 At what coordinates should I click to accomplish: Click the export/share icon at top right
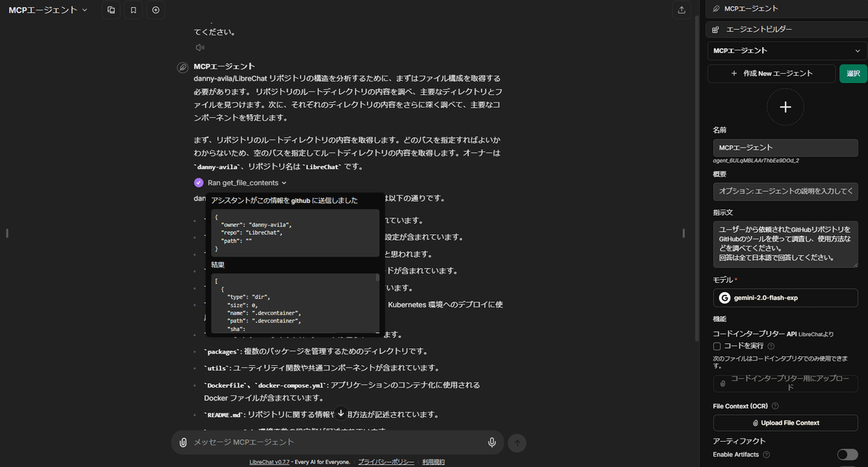(681, 10)
